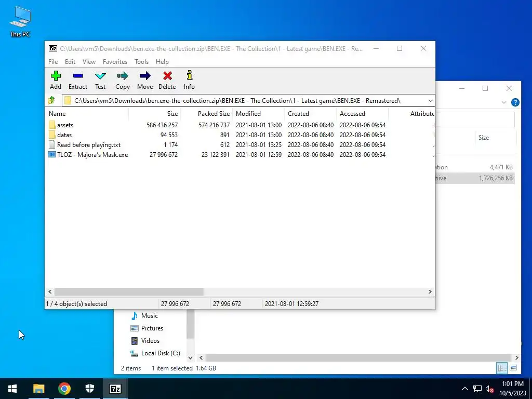Open File Explorer from the taskbar
Image resolution: width=532 pixels, height=399 pixels.
pyautogui.click(x=38, y=389)
